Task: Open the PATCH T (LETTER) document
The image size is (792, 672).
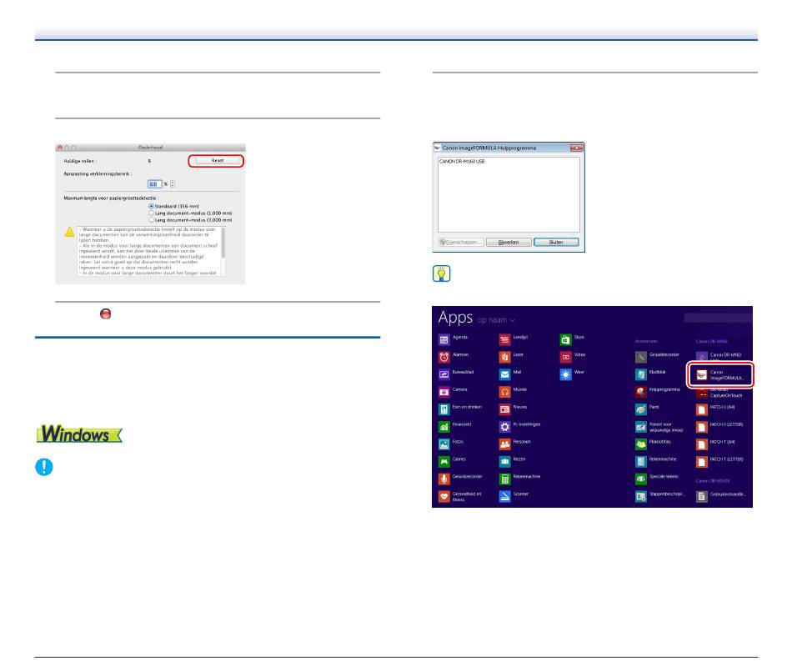Action: tap(719, 461)
